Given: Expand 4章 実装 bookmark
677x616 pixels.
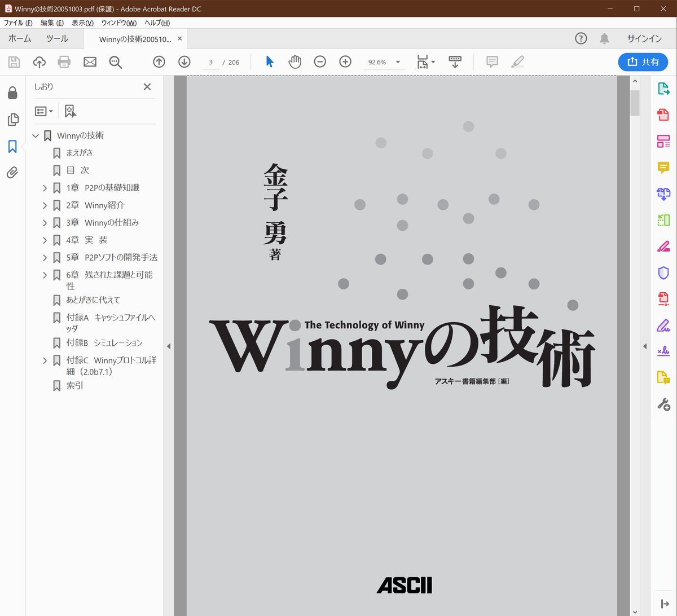Looking at the screenshot, I should (45, 240).
